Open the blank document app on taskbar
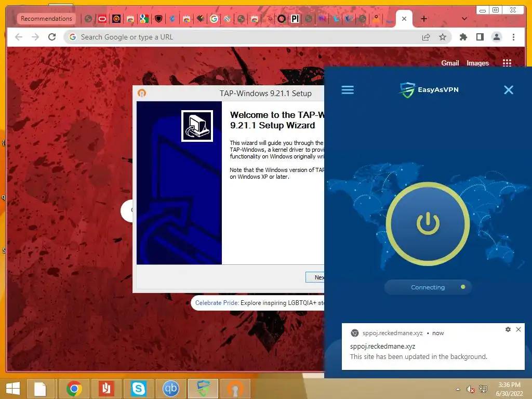Viewport: 532px width, 399px height. pos(40,389)
